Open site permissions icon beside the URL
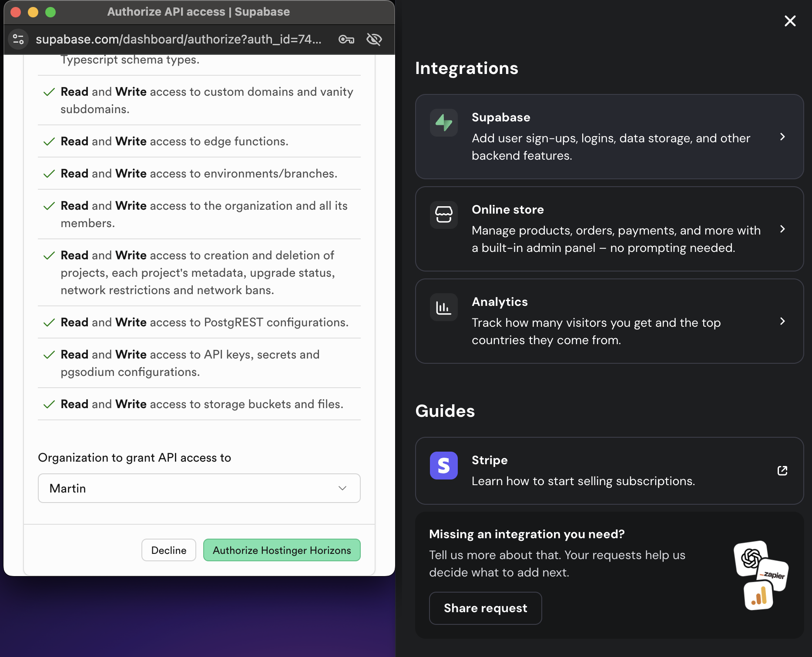This screenshot has height=657, width=812. (18, 39)
